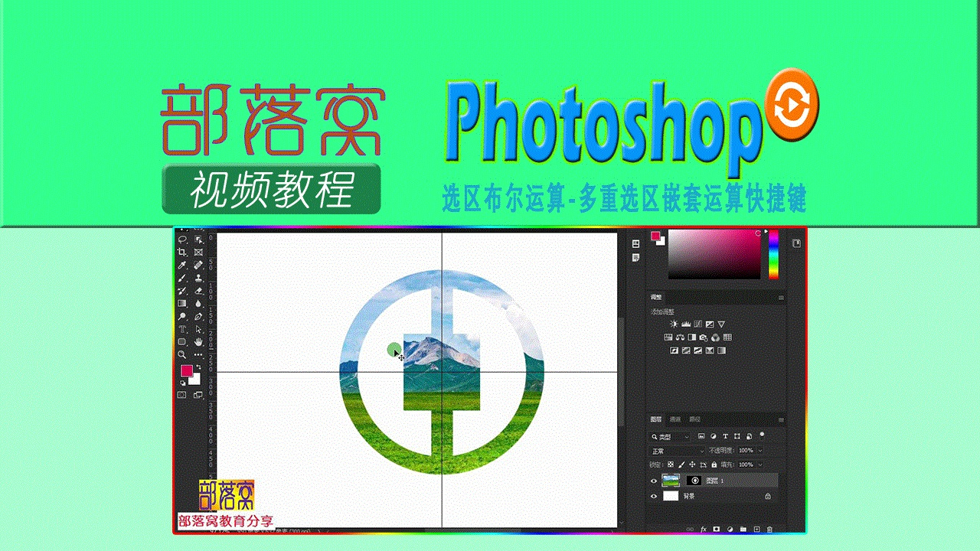Reset to default foreground and background colors
980x551 pixels.
[x=183, y=383]
